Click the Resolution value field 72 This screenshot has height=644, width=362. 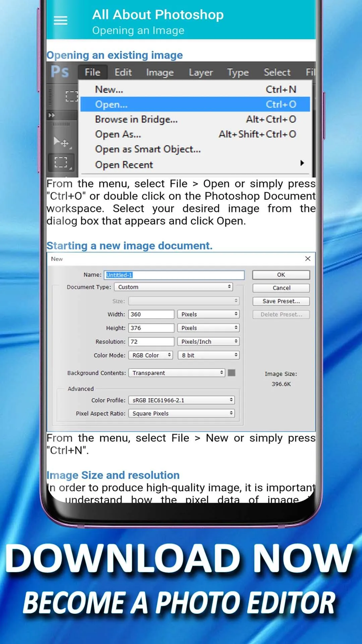point(151,341)
